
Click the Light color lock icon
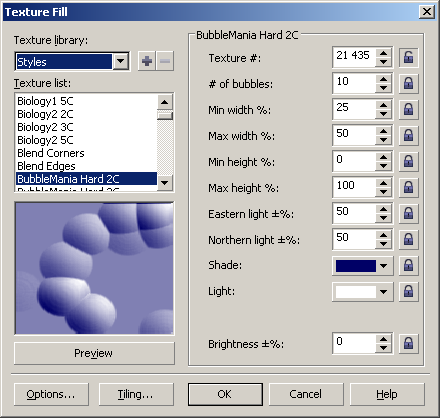click(x=408, y=292)
